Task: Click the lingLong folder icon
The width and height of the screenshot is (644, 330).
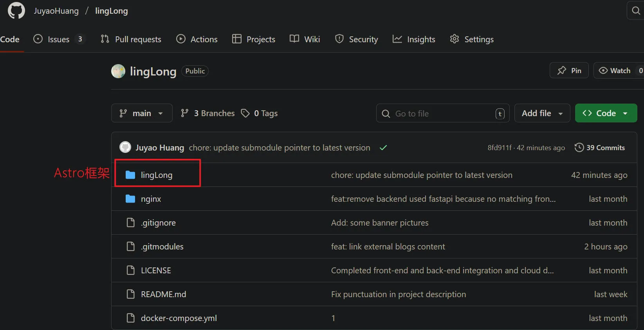Action: 130,175
